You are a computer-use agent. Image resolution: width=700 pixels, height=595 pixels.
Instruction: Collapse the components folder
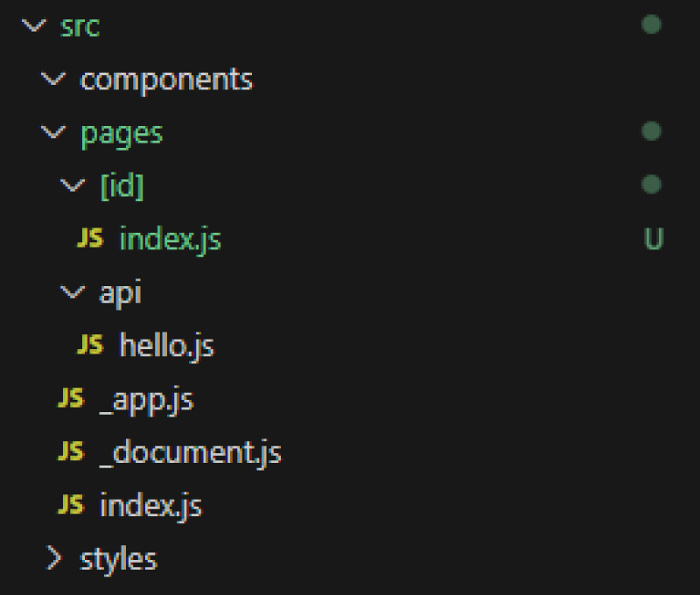pos(52,79)
